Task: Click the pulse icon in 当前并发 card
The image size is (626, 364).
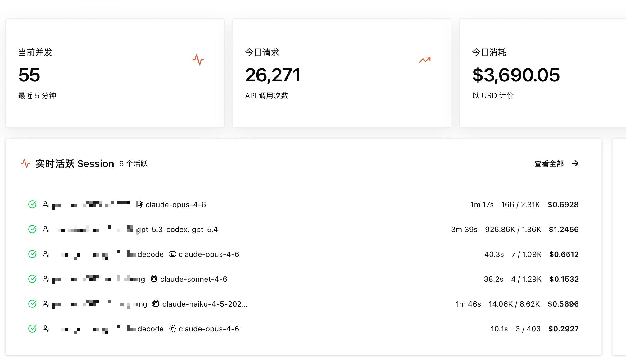Action: [x=198, y=60]
